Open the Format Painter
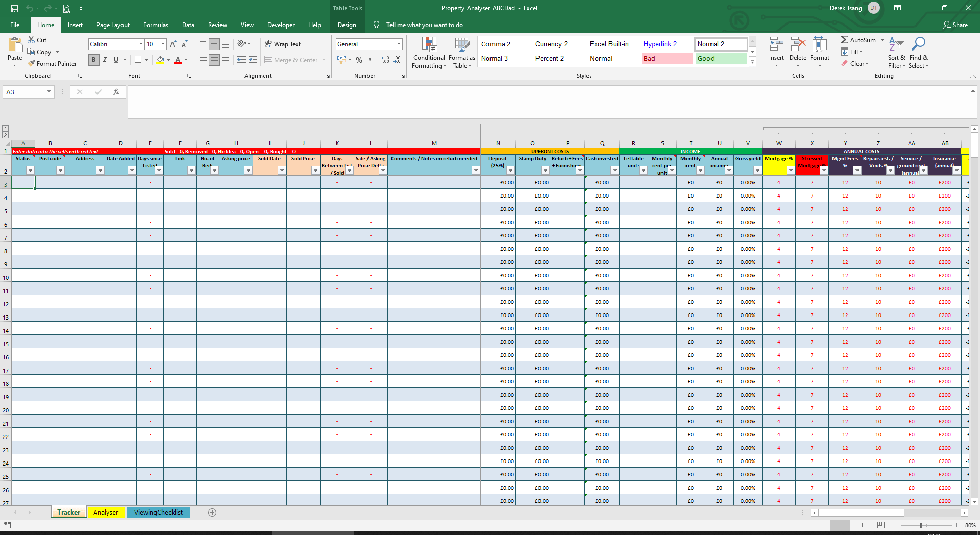The image size is (980, 535). pos(53,63)
